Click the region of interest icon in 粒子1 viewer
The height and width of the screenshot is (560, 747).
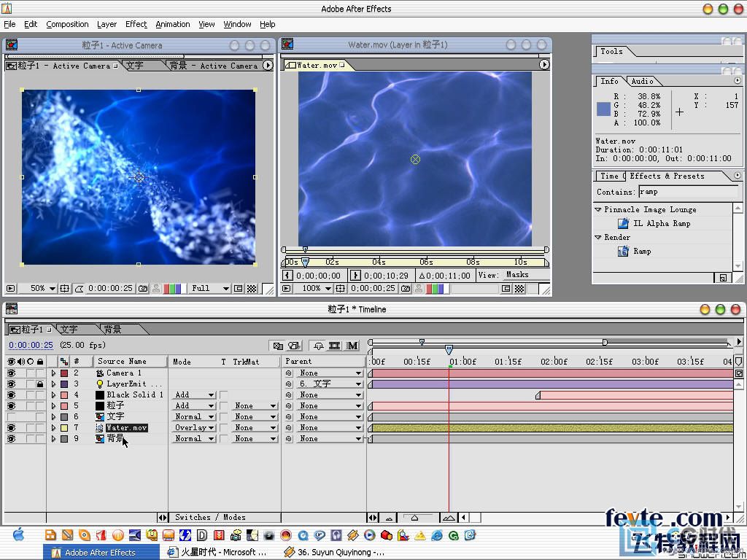(239, 289)
